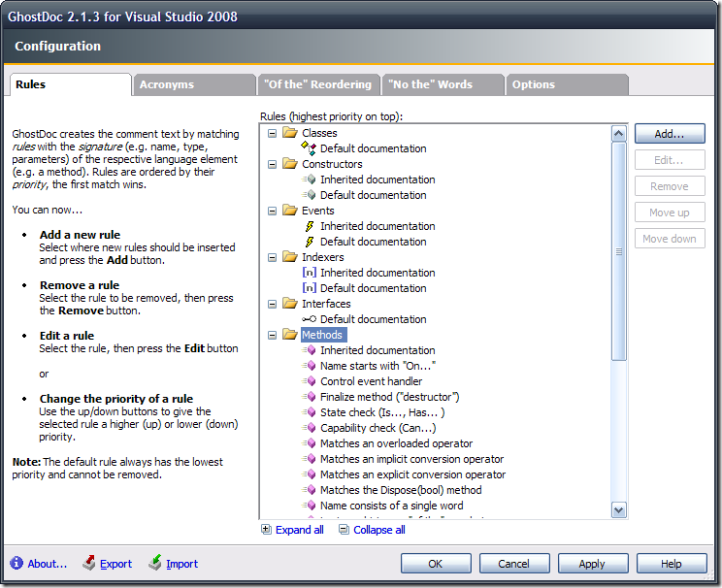
Task: Click the rules list scroll up arrow
Action: (x=619, y=134)
